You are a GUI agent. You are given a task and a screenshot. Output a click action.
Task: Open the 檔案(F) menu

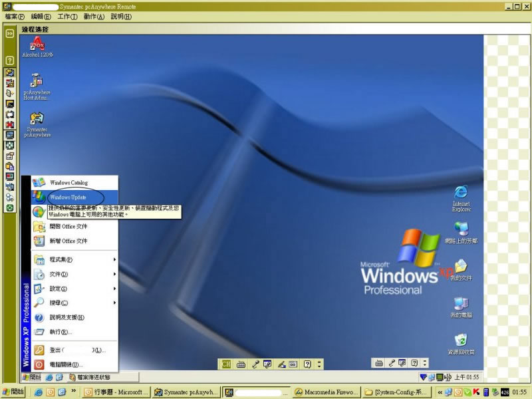[15, 17]
